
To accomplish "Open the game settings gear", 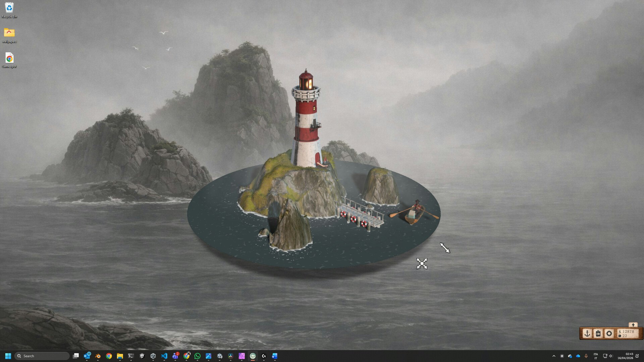I will [x=609, y=334].
